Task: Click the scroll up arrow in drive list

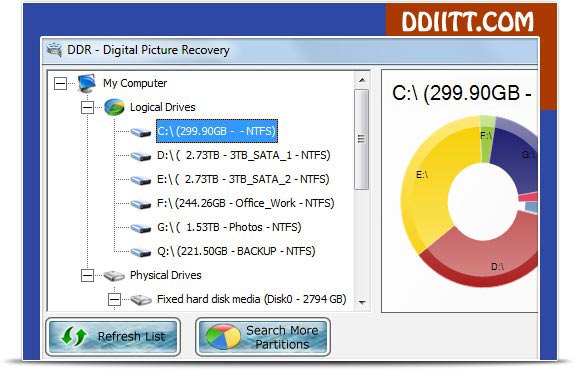Action: 362,80
